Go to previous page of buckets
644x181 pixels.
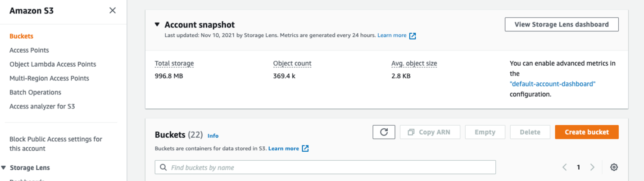pyautogui.click(x=564, y=167)
